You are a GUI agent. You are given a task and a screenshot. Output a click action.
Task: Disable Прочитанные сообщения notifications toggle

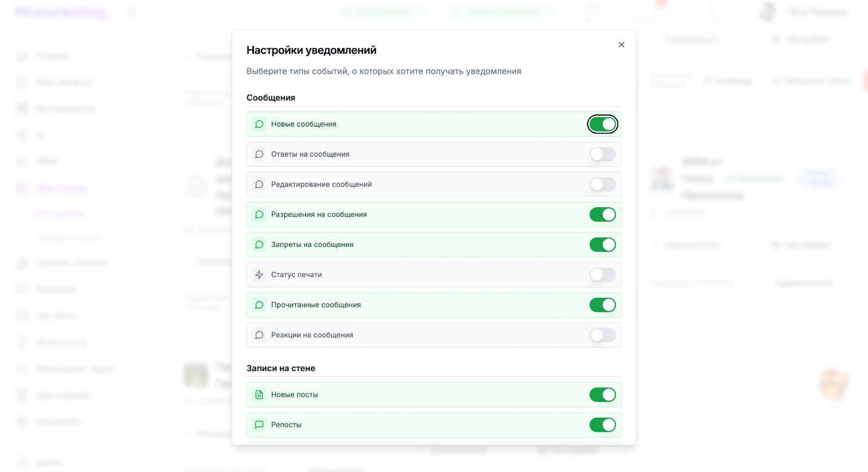[x=603, y=305]
